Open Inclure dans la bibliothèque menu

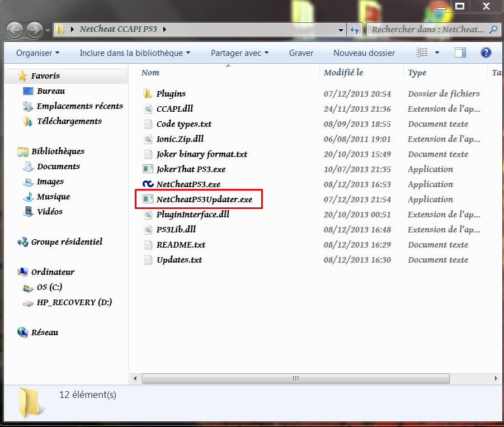click(x=135, y=53)
